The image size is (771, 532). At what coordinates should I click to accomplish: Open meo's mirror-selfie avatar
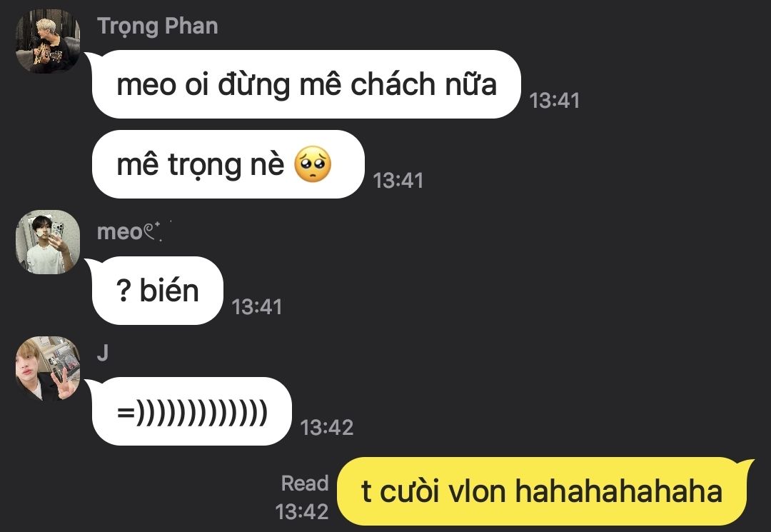[x=48, y=242]
